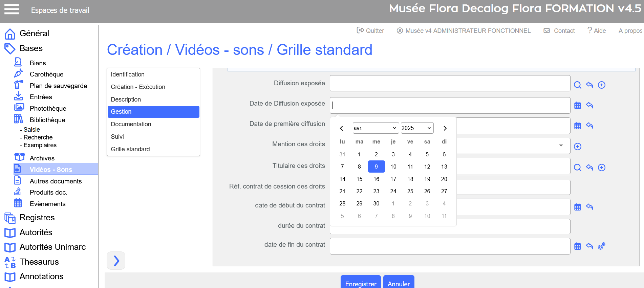Click undo arrow for Date de Diffusion exposée
The width and height of the screenshot is (644, 288).
point(589,105)
